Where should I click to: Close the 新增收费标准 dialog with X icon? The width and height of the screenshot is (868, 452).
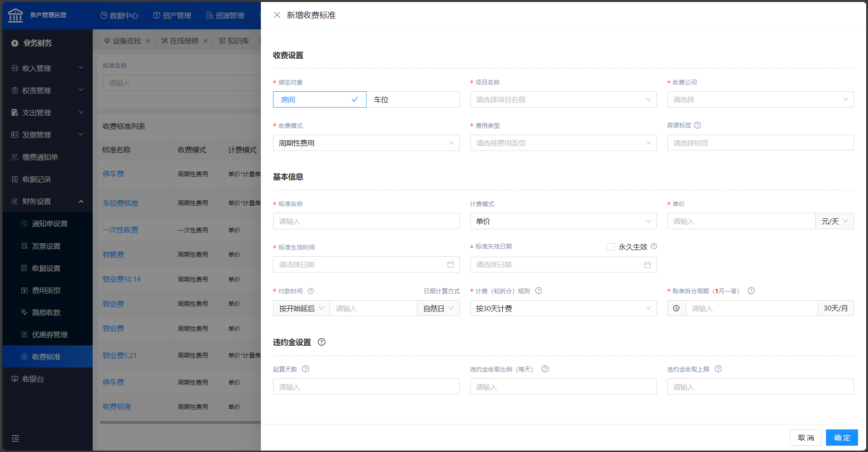click(277, 15)
